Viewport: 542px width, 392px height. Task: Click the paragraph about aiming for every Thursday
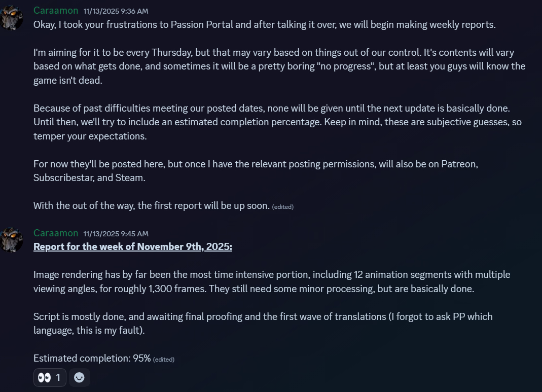279,66
